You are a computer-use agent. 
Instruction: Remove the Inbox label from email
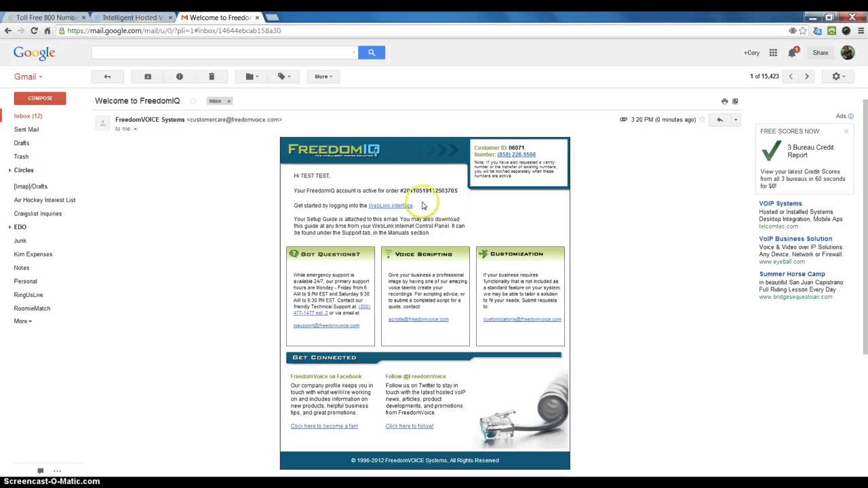point(229,101)
